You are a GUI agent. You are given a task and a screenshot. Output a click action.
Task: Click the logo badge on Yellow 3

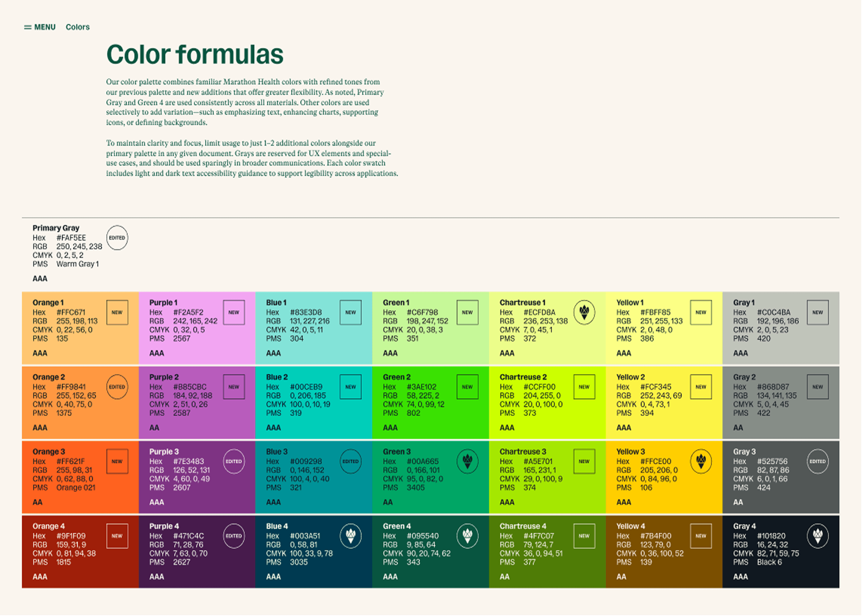click(701, 462)
